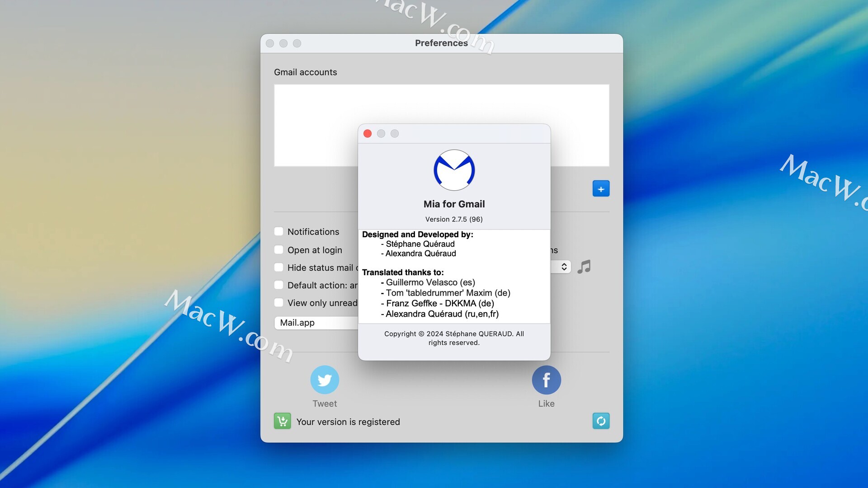Click the Version 2.7.5 text

(x=454, y=219)
